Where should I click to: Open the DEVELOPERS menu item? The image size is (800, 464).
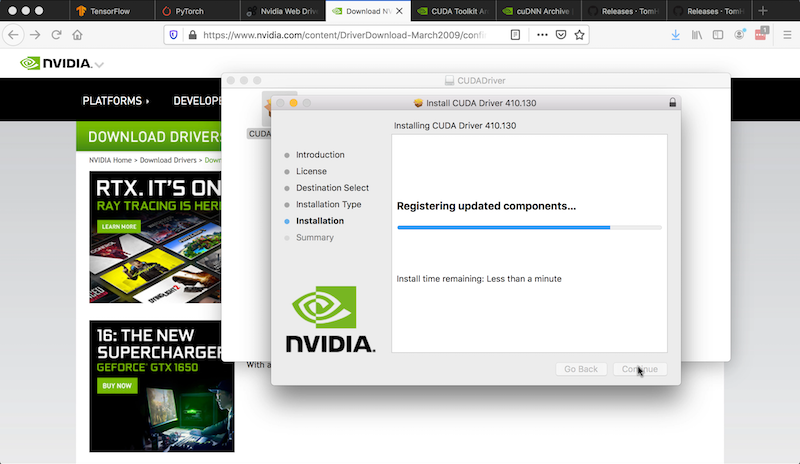point(197,101)
